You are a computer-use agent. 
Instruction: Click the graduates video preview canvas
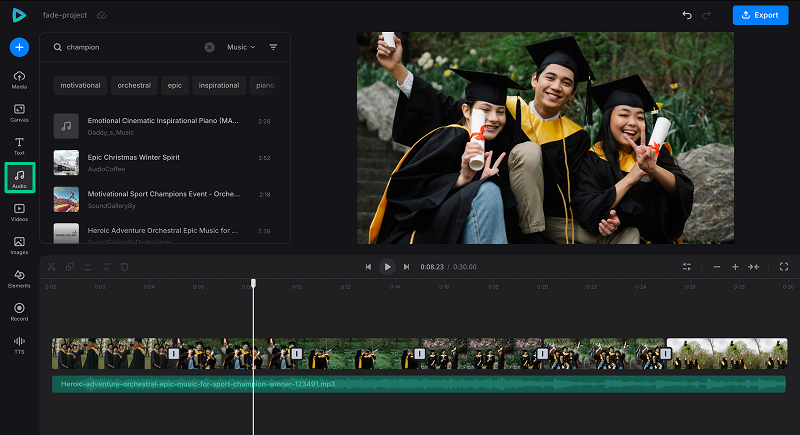[x=545, y=138]
